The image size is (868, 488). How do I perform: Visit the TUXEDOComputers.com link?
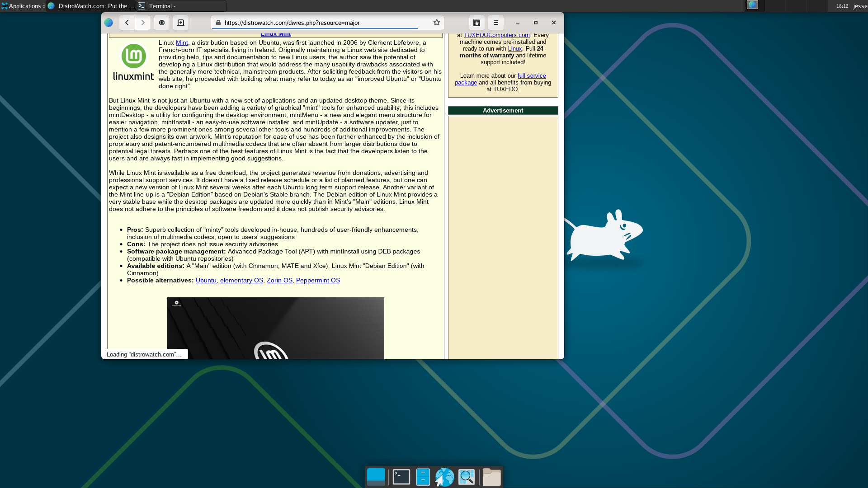497,35
